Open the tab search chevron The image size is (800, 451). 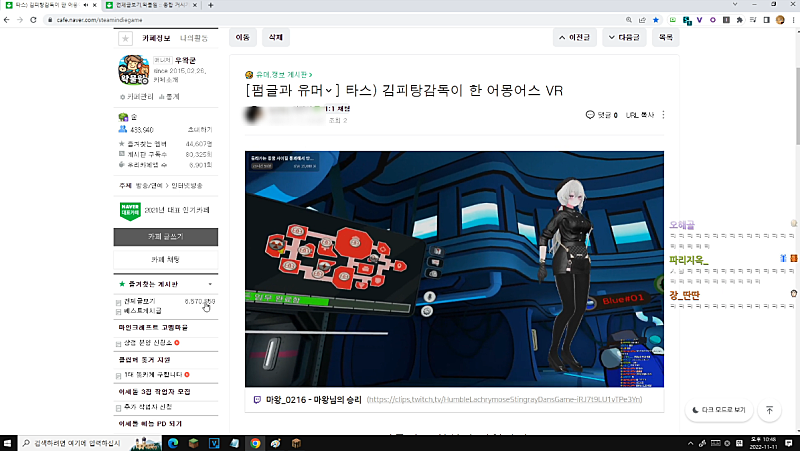[x=735, y=4]
